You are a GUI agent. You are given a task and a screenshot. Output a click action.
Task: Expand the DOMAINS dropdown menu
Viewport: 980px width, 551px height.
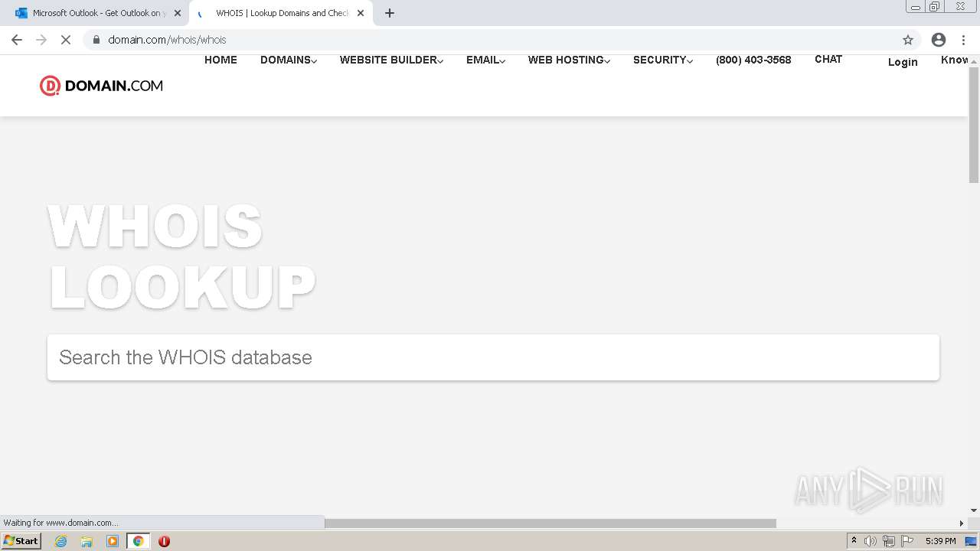[x=289, y=60]
